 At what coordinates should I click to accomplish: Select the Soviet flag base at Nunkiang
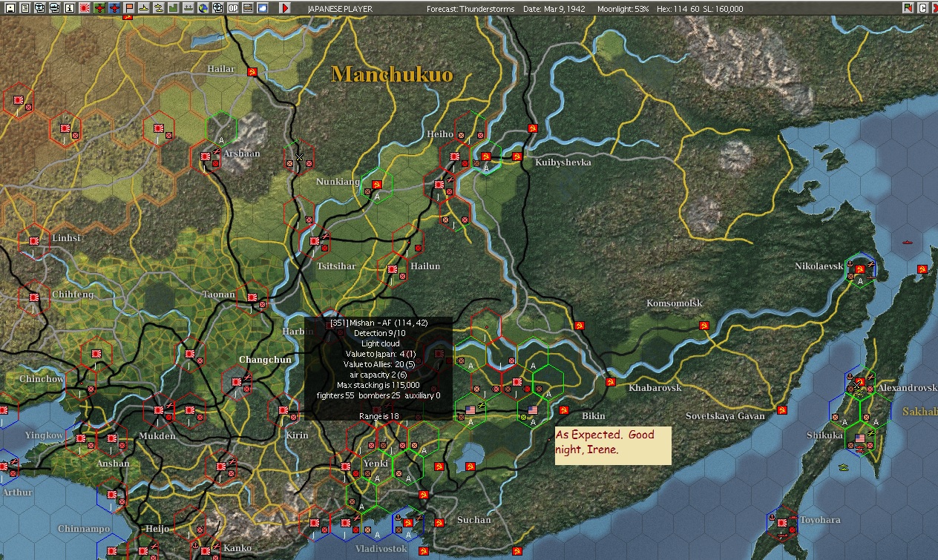pyautogui.click(x=376, y=184)
